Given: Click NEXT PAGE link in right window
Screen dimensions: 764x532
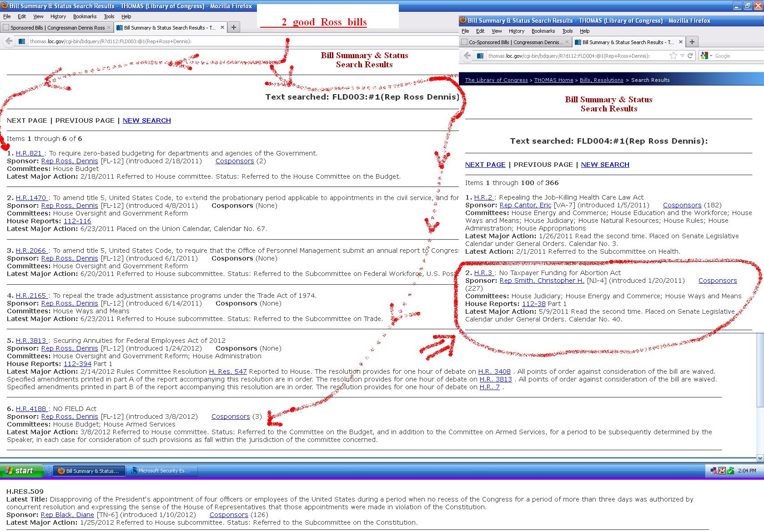Looking at the screenshot, I should click(x=485, y=165).
